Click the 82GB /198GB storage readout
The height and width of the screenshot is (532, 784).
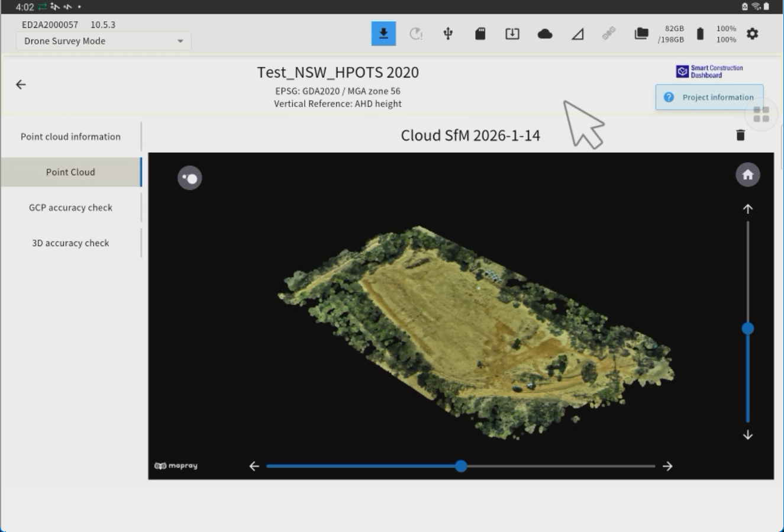(671, 34)
